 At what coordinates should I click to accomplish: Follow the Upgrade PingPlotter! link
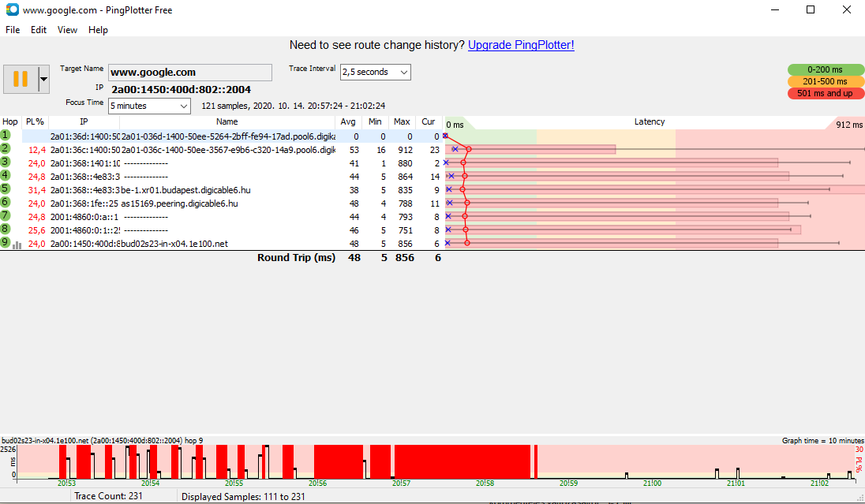[521, 45]
